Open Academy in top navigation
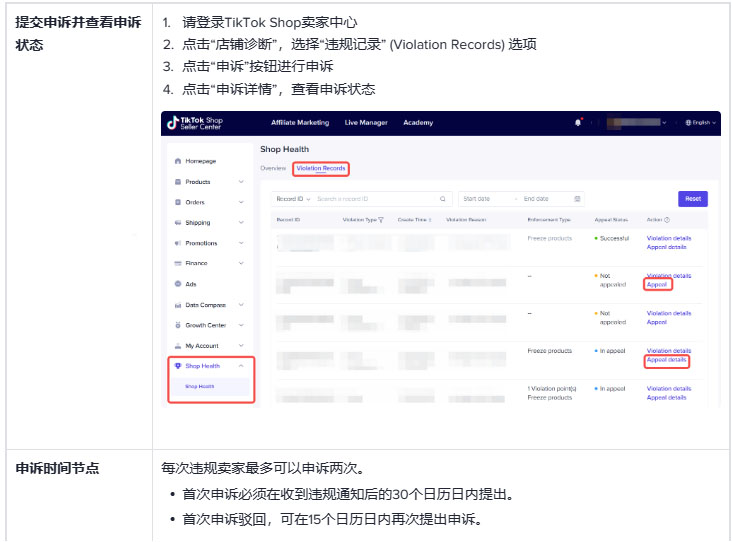 coord(418,122)
